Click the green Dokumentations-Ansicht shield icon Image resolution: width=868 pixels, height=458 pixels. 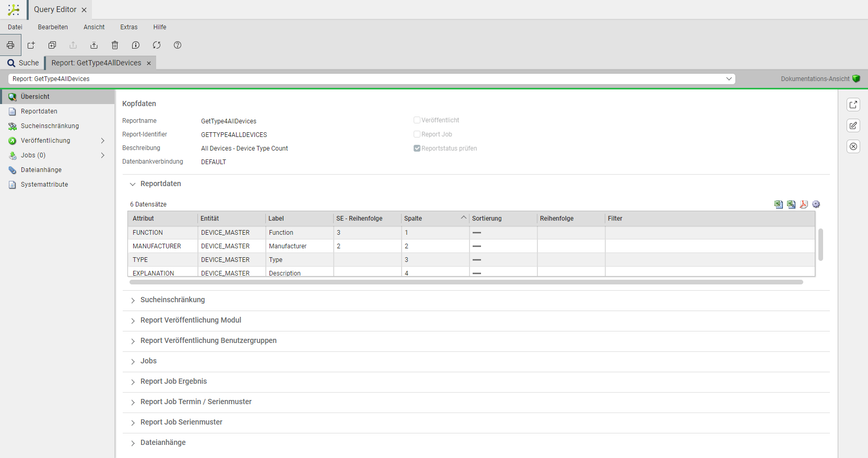856,78
